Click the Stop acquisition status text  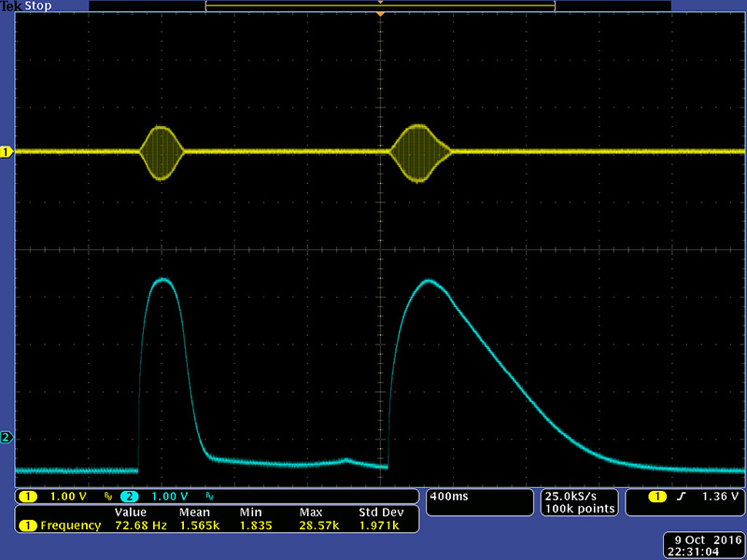[37, 6]
